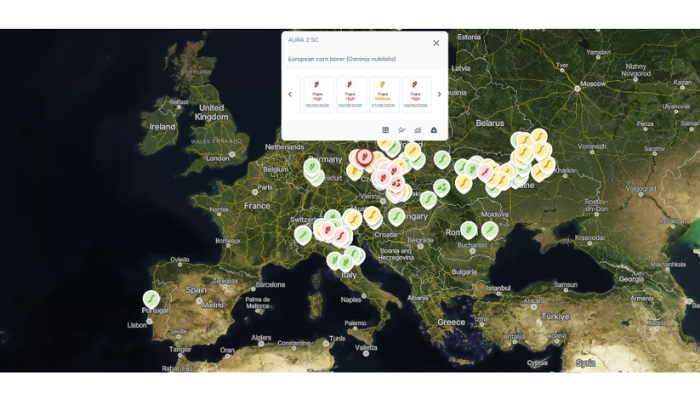
Task: Open the bar chart icon in popup
Action: (417, 130)
